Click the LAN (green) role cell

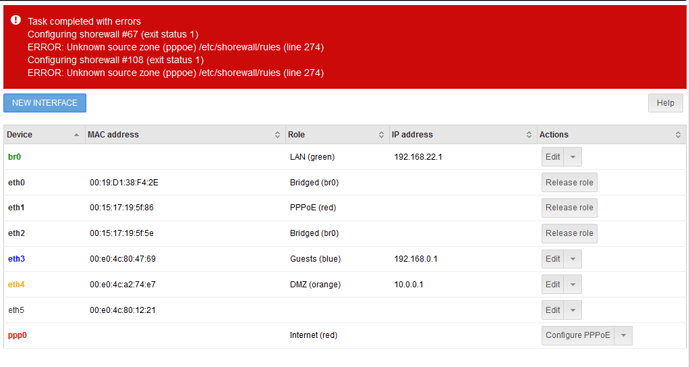click(312, 157)
